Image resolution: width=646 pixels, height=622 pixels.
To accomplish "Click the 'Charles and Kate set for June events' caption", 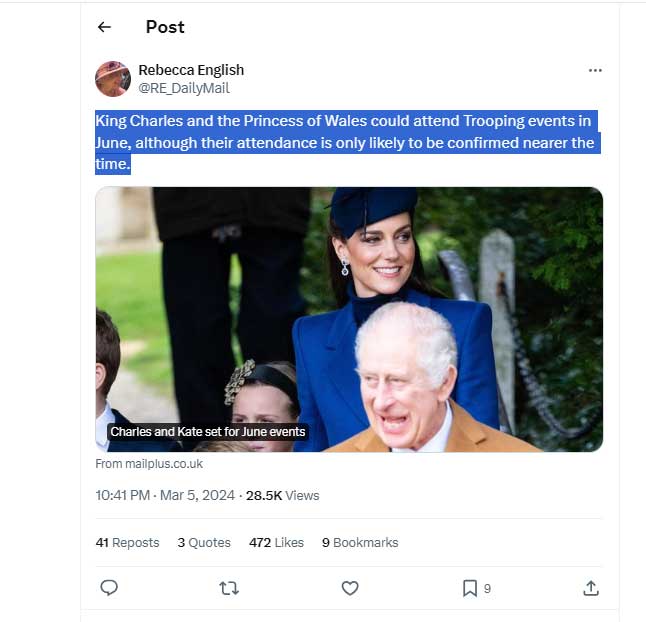I will coord(208,432).
